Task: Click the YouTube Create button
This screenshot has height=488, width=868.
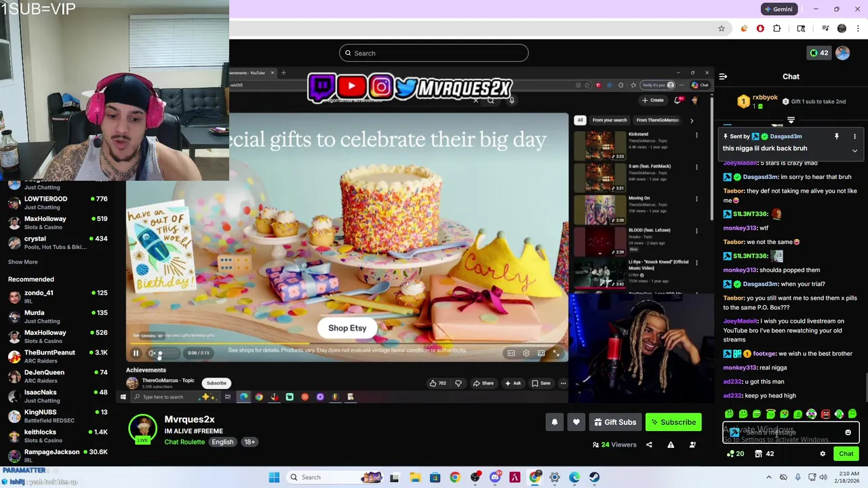Action: (653, 100)
